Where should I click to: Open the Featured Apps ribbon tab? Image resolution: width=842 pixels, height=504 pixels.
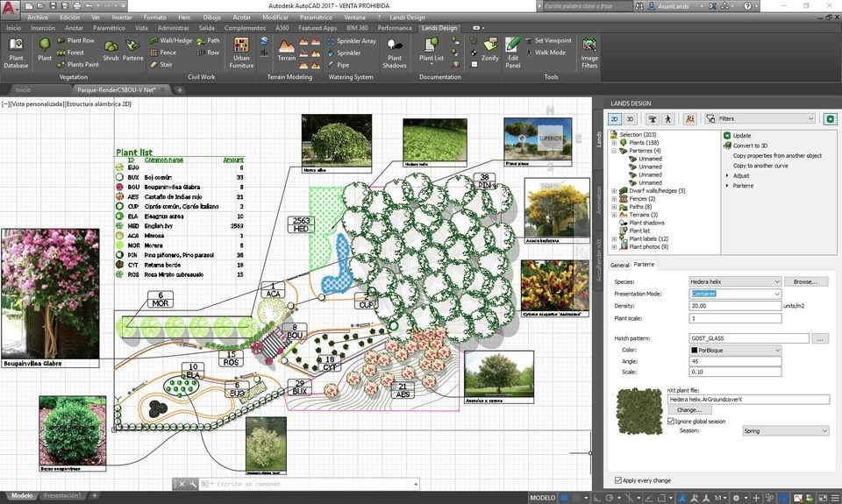coord(317,28)
